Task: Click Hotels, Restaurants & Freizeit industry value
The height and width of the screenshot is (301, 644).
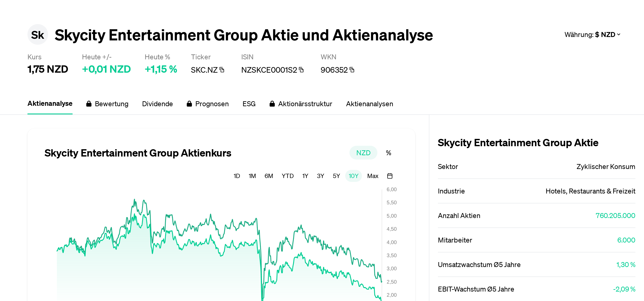Action: [x=590, y=191]
